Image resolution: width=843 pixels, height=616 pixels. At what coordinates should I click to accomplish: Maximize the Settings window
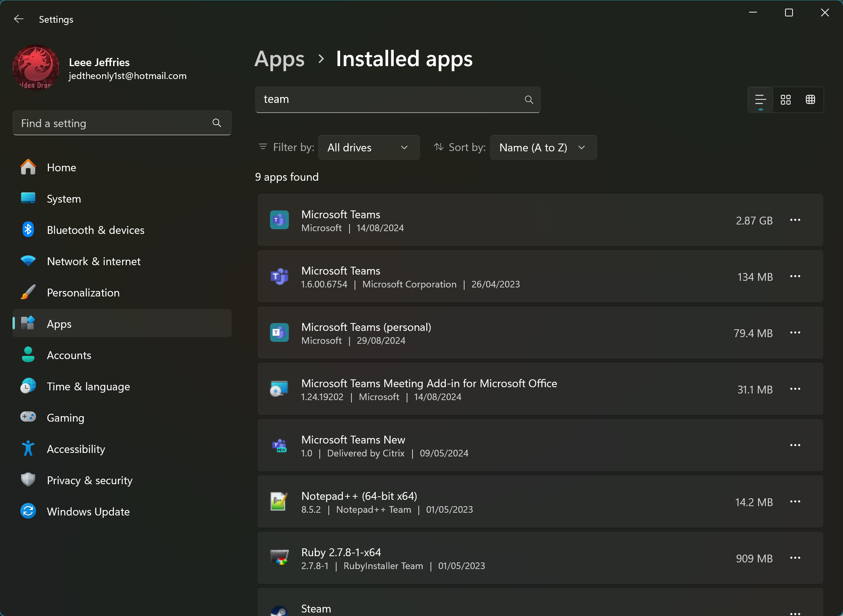pyautogui.click(x=789, y=13)
